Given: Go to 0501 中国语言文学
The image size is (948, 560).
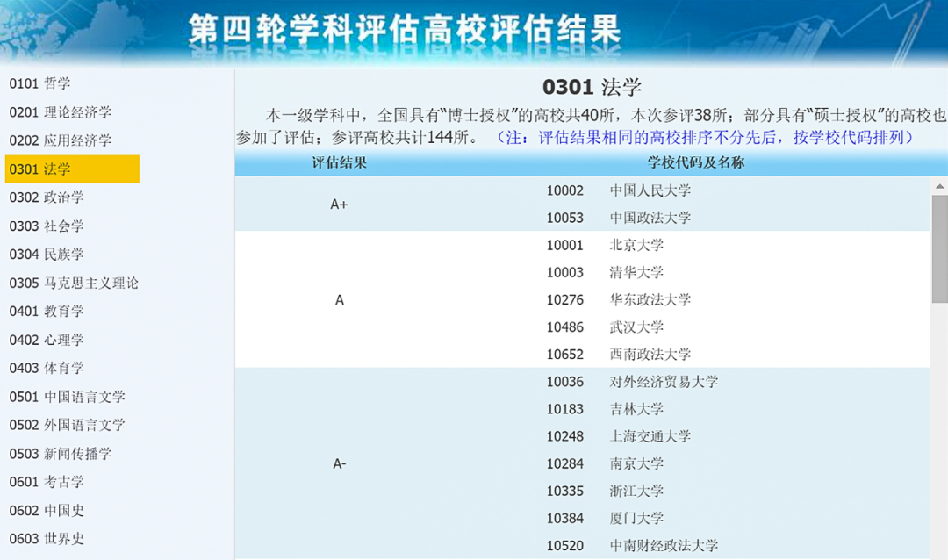Looking at the screenshot, I should pyautogui.click(x=67, y=397).
